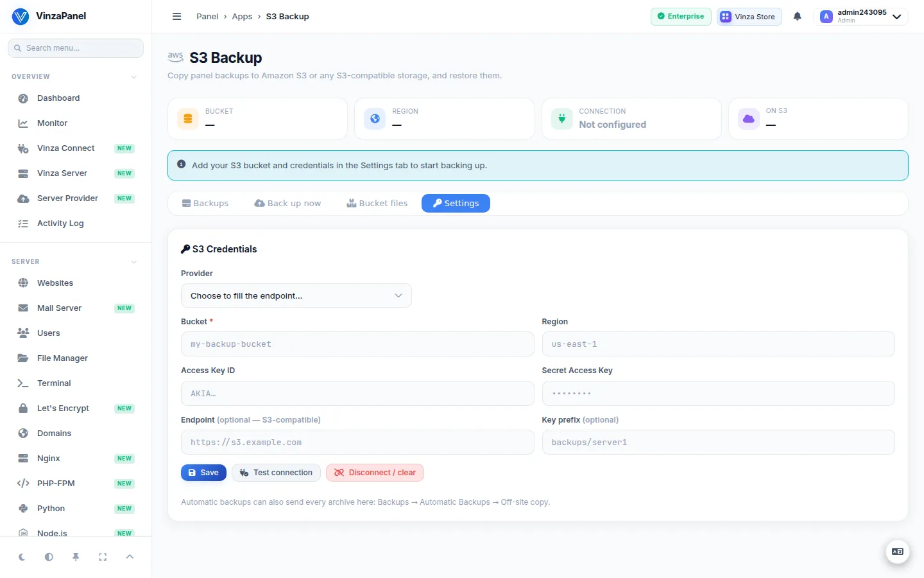Click Disconnect / clear button

(375, 473)
